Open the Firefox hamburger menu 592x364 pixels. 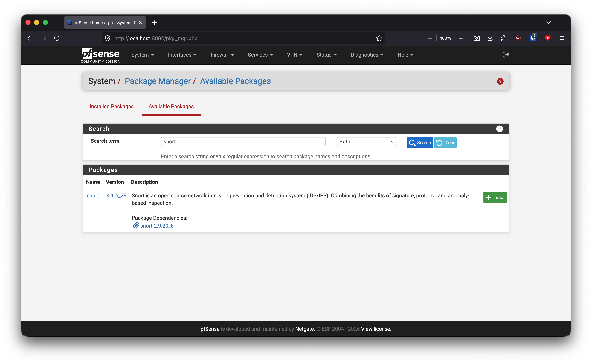(562, 38)
